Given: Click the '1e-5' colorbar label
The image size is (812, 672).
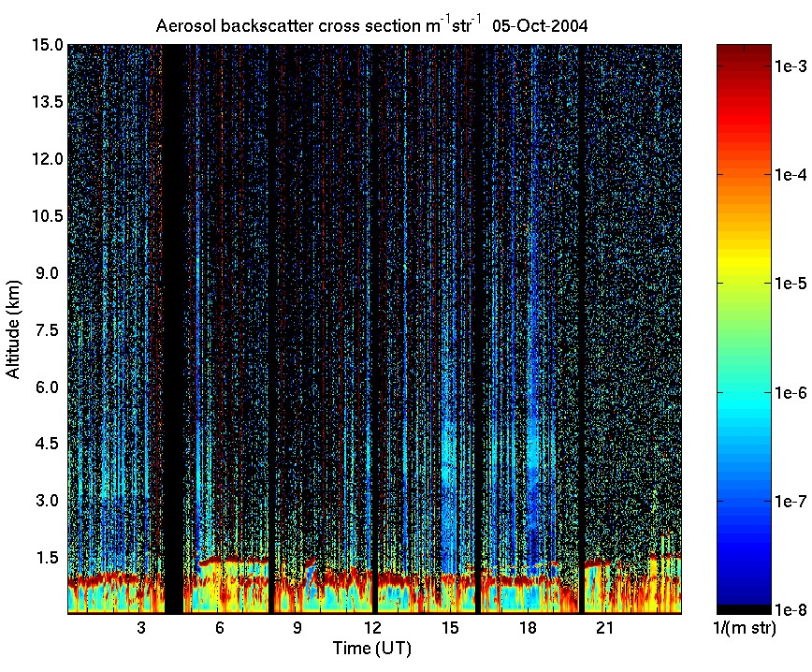Looking at the screenshot, I should [x=790, y=284].
